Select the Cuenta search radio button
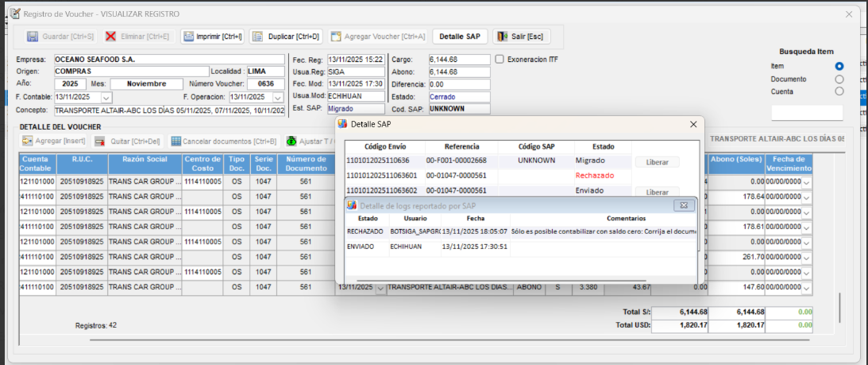The image size is (868, 365). (839, 91)
